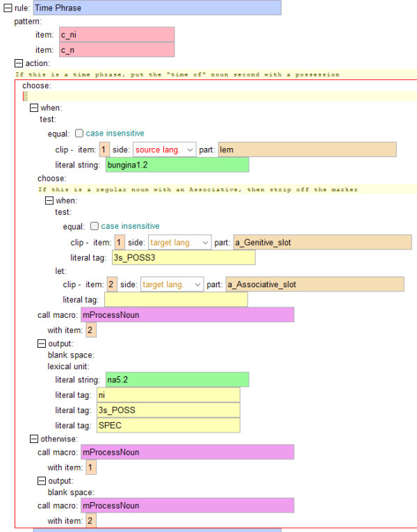Click the empty comment line under choose
417x532 pixels.
tap(220, 97)
